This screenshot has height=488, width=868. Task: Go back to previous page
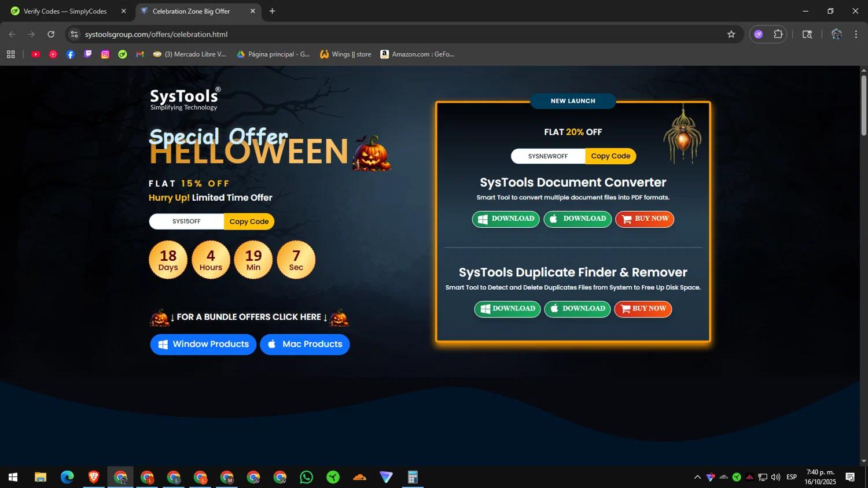(x=12, y=34)
